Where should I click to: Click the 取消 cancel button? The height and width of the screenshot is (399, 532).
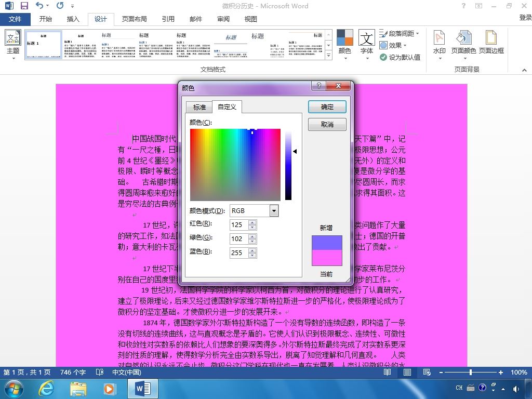click(327, 125)
